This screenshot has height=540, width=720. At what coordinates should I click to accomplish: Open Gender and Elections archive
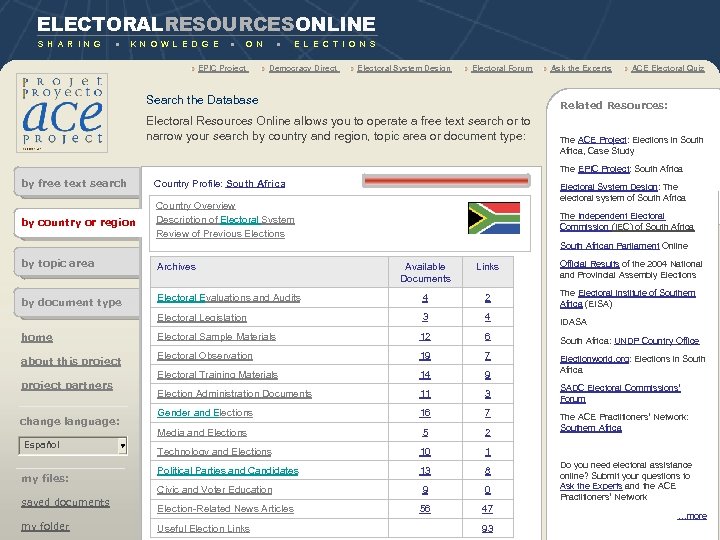(x=205, y=413)
